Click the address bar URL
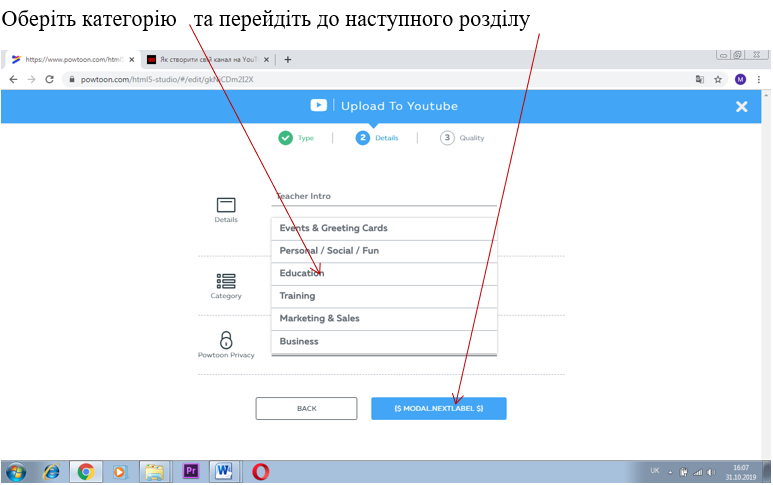 (x=167, y=79)
